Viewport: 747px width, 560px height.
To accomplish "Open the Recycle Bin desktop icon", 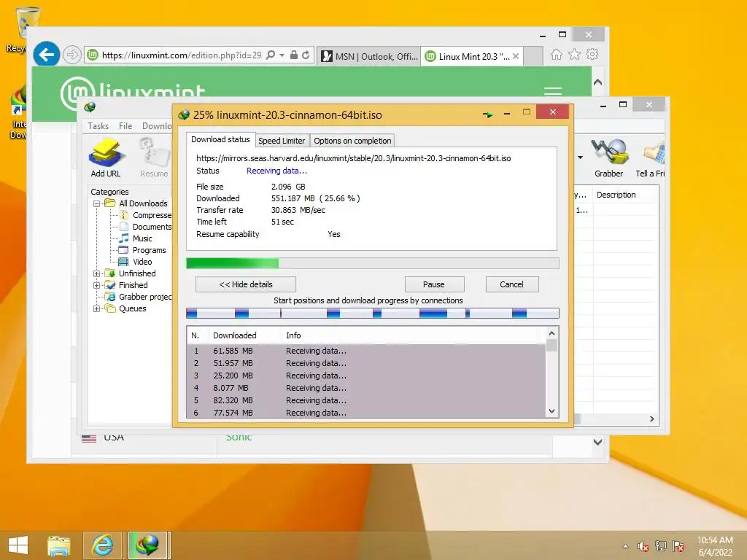I will click(x=24, y=28).
